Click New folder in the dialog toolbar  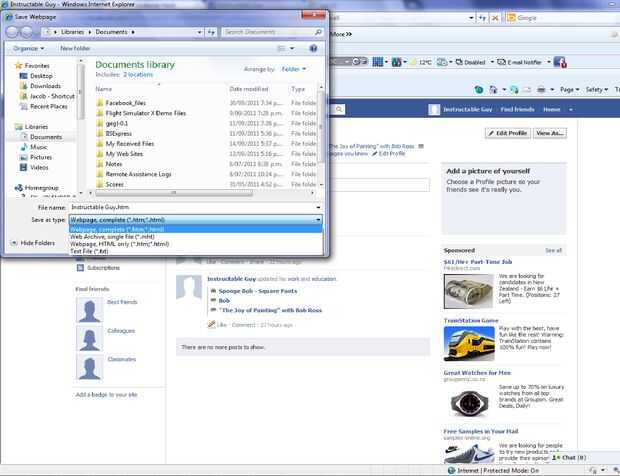pyautogui.click(x=75, y=48)
